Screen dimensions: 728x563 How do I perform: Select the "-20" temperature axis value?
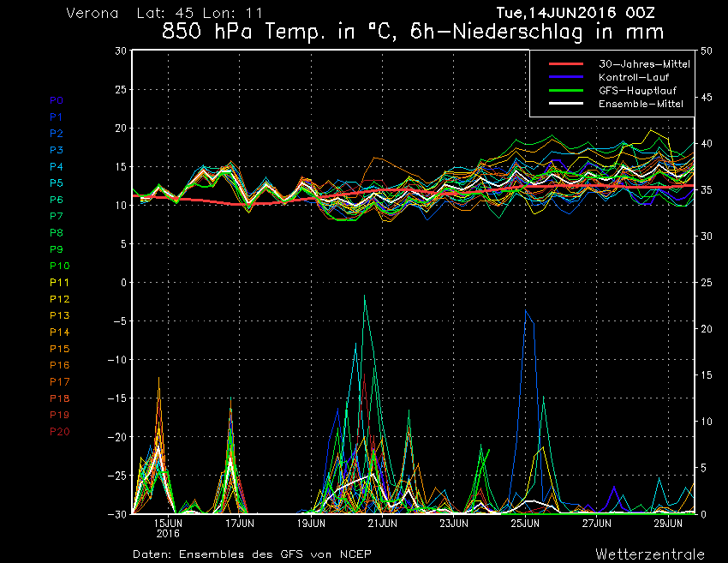pyautogui.click(x=117, y=437)
